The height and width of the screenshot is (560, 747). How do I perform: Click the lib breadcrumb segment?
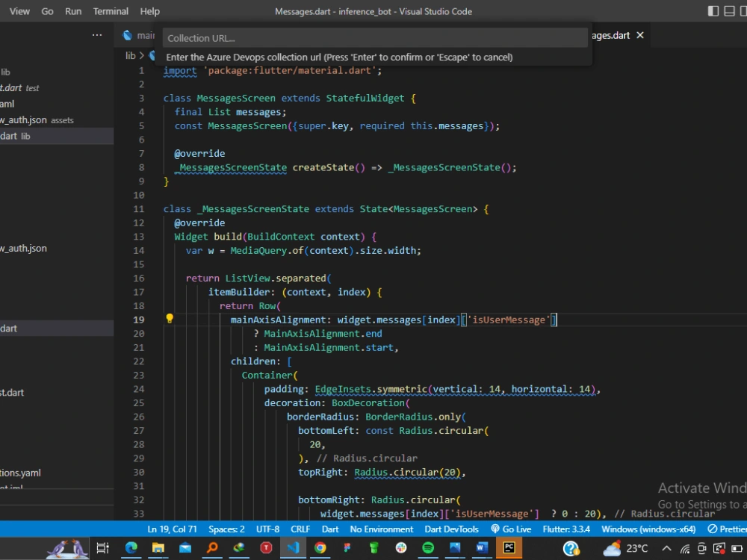[131, 56]
